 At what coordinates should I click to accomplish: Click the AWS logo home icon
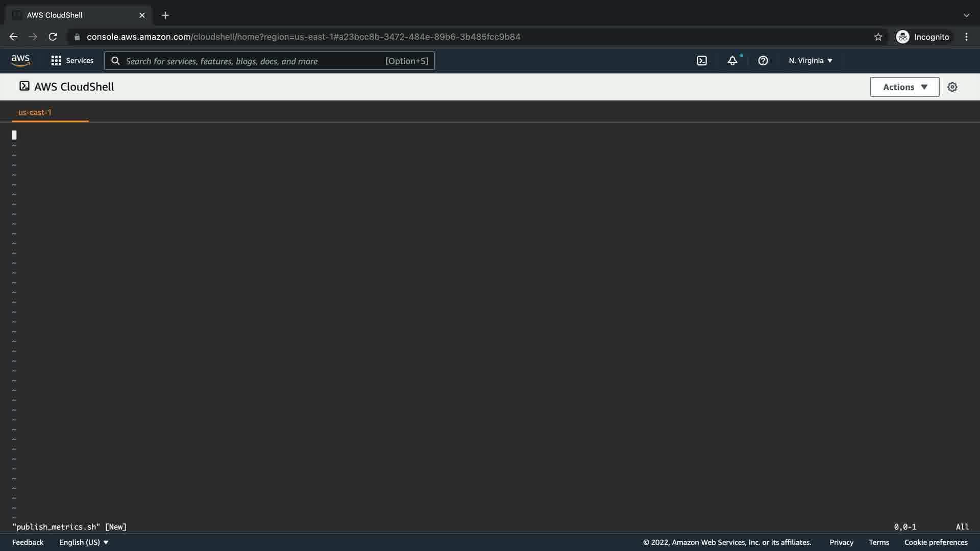coord(20,60)
